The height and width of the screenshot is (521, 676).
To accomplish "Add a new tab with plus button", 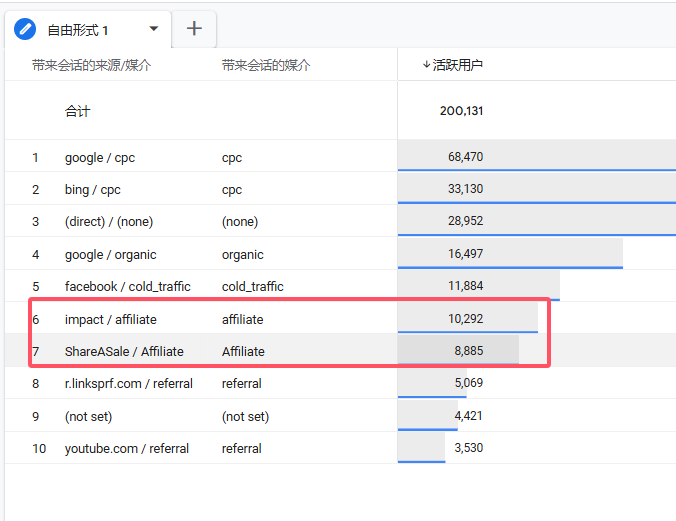I will (x=194, y=29).
